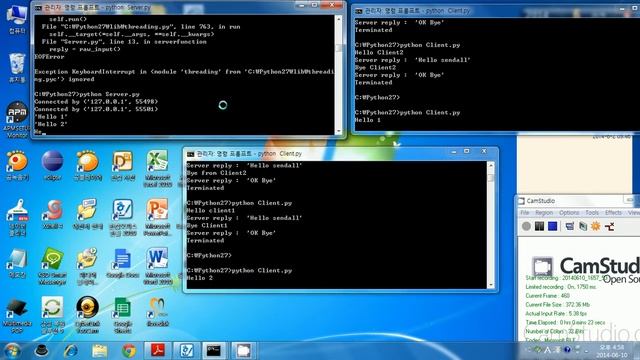The image size is (640, 360).
Task: Click the Pause button in CamStudio toolbar
Action: pyautogui.click(x=539, y=226)
